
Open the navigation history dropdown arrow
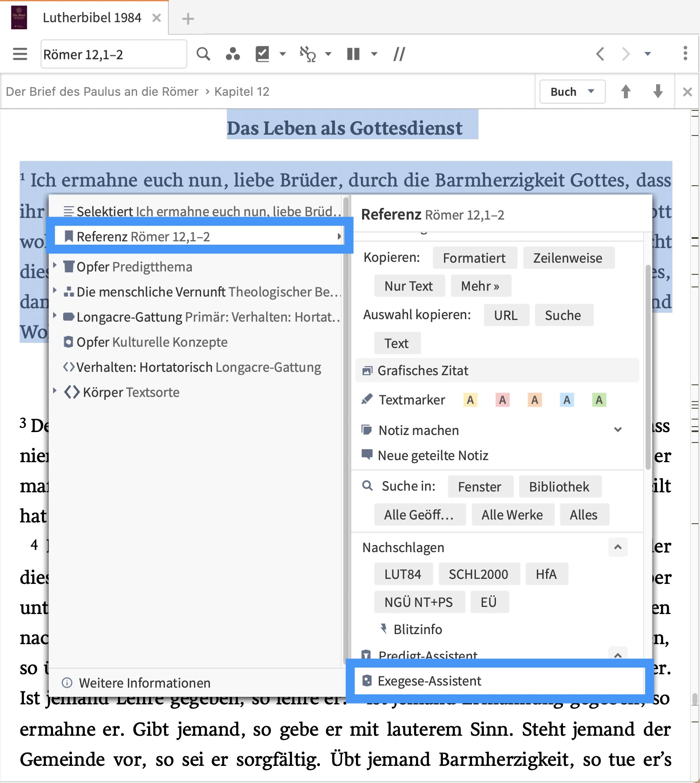pyautogui.click(x=648, y=54)
